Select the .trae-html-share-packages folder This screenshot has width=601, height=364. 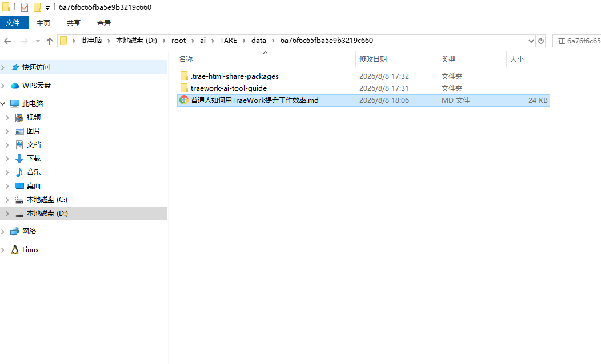[x=235, y=76]
